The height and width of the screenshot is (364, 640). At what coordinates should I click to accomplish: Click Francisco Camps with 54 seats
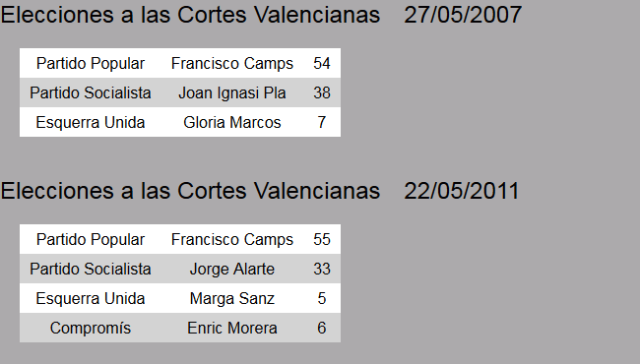(232, 63)
